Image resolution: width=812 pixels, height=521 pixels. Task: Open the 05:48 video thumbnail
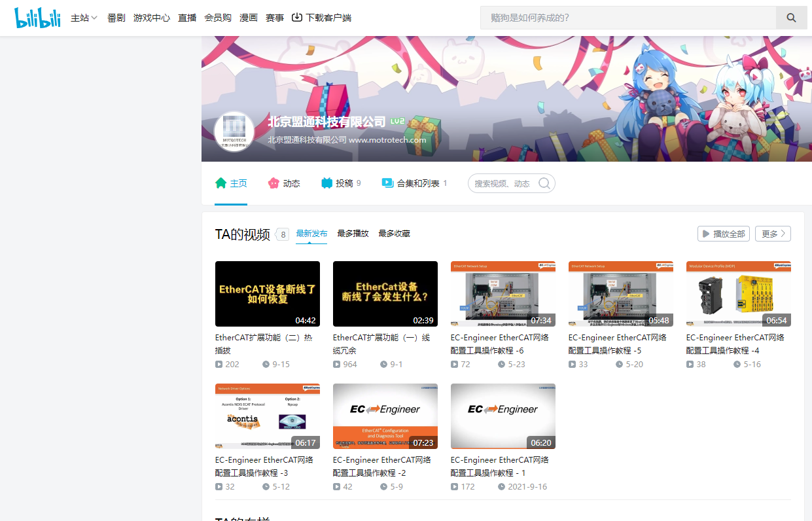point(621,294)
